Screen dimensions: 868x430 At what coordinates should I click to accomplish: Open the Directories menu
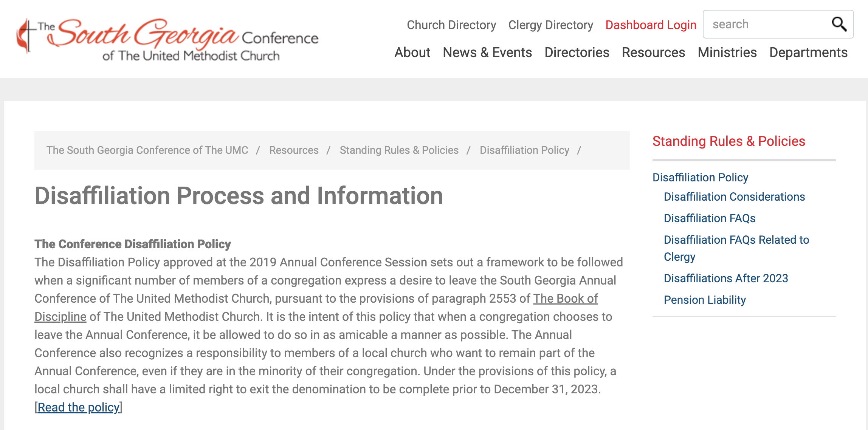tap(577, 53)
